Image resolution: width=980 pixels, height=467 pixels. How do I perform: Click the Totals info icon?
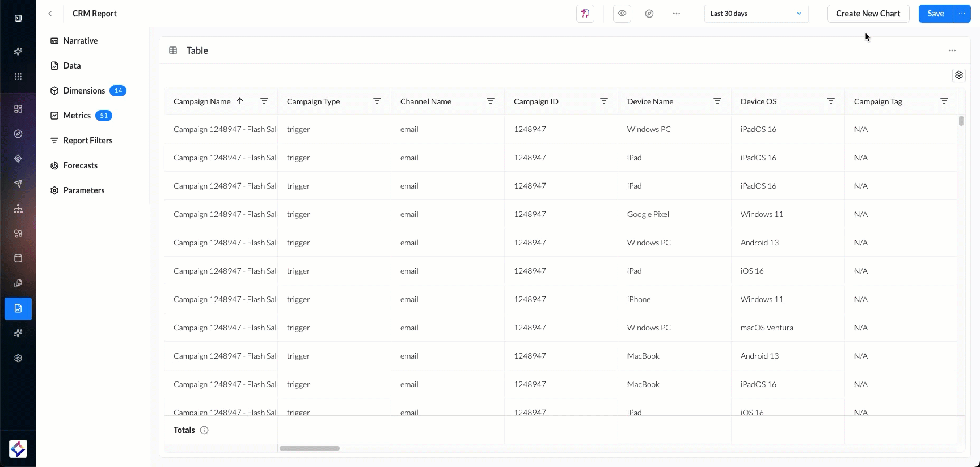tap(204, 430)
